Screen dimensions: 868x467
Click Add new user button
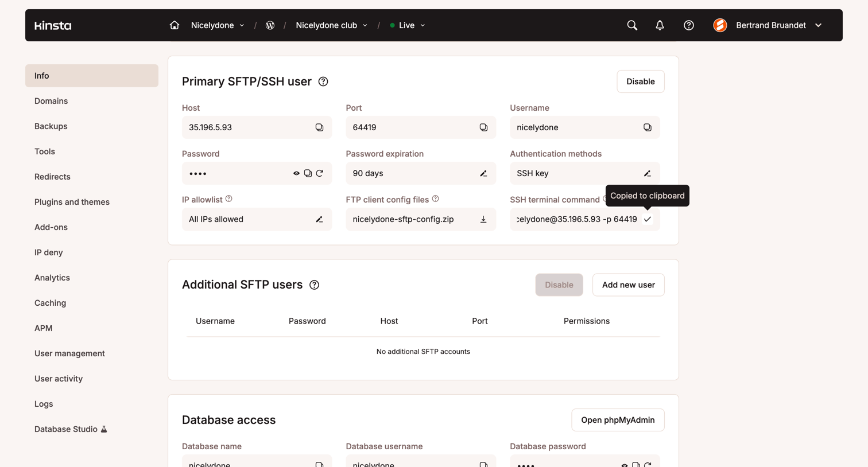[x=629, y=285]
